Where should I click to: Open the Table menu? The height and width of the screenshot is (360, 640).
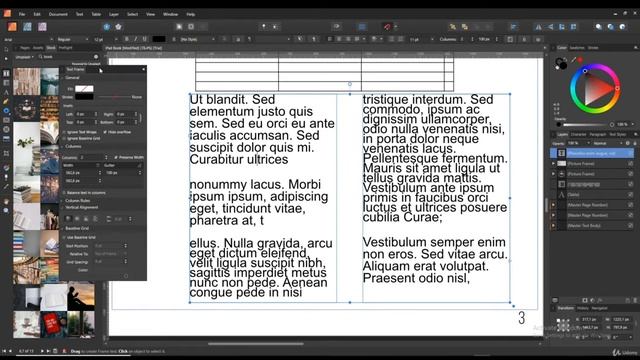96,14
